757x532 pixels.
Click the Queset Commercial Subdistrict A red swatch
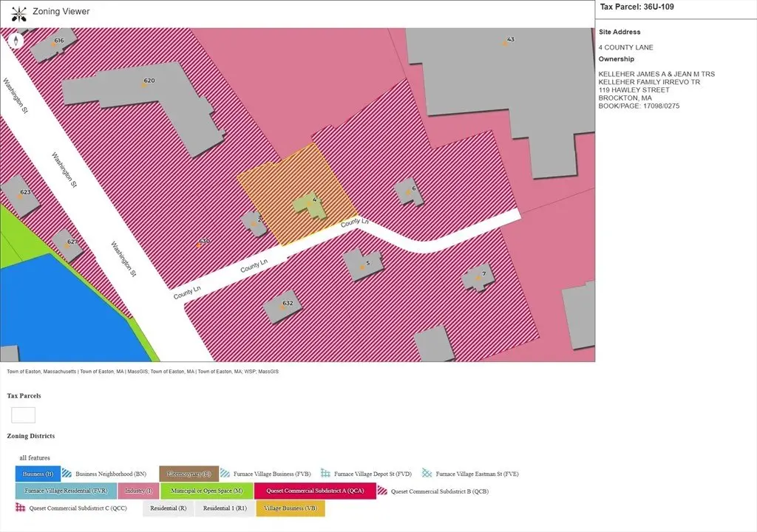[315, 491]
